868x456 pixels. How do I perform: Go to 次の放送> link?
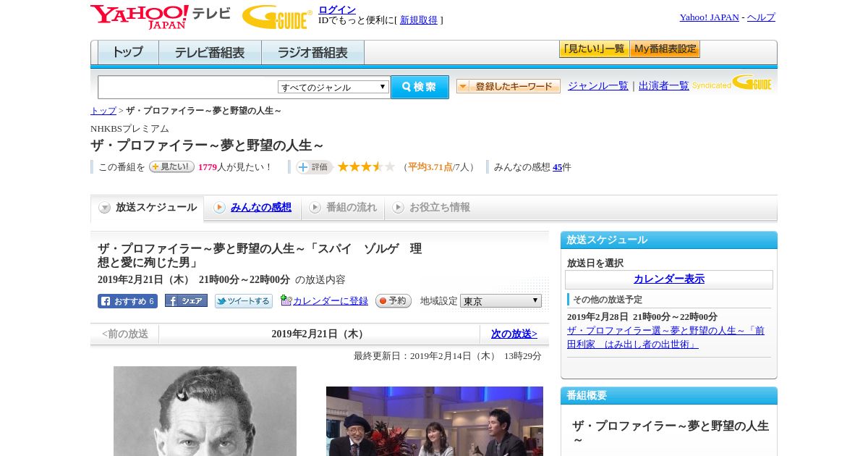coord(514,334)
